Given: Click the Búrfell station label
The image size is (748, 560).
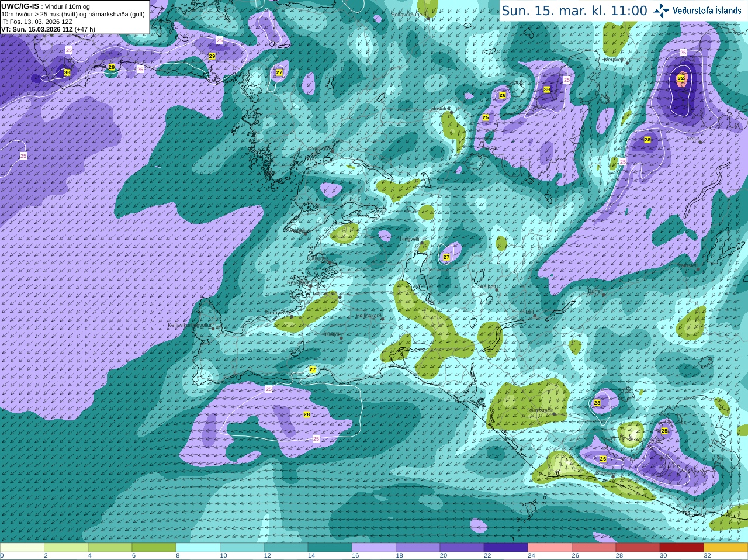Looking at the screenshot, I should (x=595, y=291).
